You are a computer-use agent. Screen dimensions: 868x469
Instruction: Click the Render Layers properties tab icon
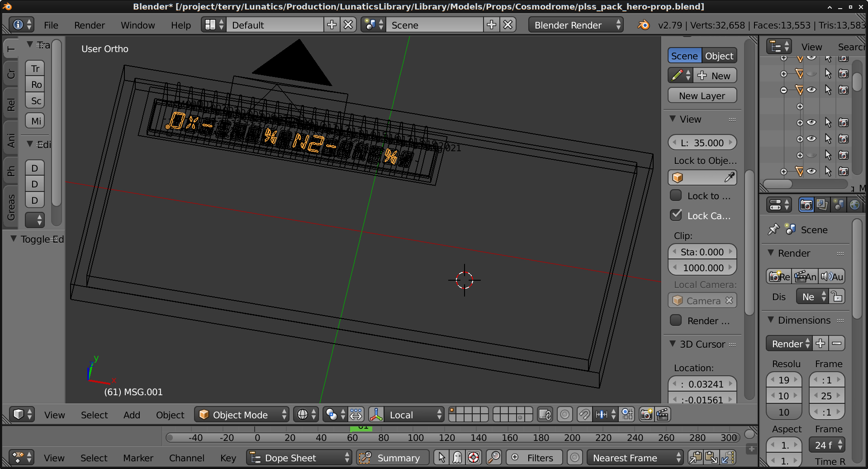coord(822,205)
